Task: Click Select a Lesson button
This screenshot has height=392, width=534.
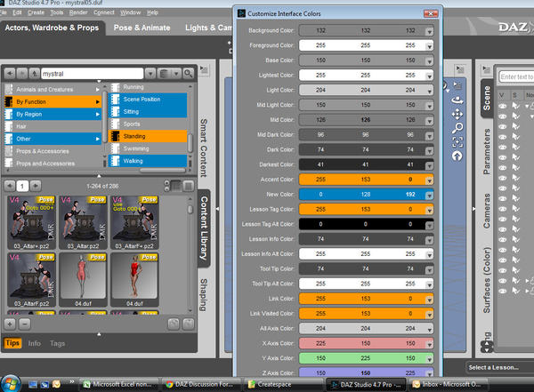Action: point(494,367)
